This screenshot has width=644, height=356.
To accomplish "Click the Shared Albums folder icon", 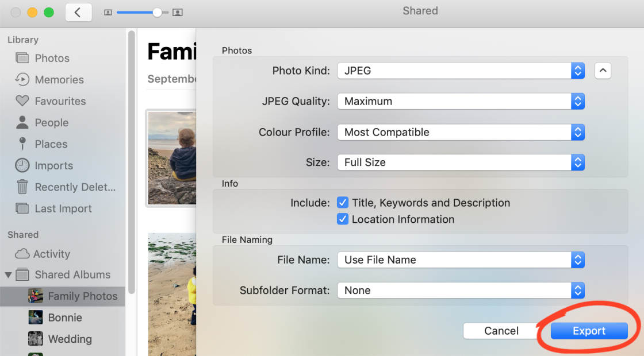I will tap(22, 274).
